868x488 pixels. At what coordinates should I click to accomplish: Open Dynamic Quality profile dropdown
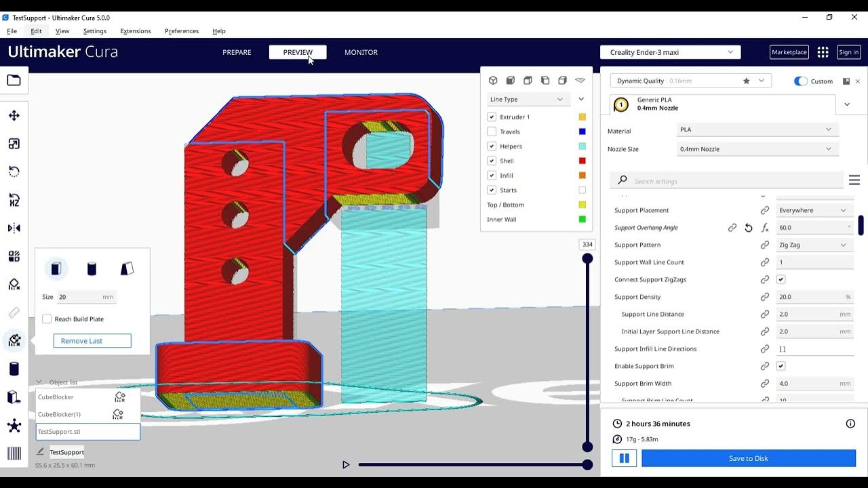691,81
